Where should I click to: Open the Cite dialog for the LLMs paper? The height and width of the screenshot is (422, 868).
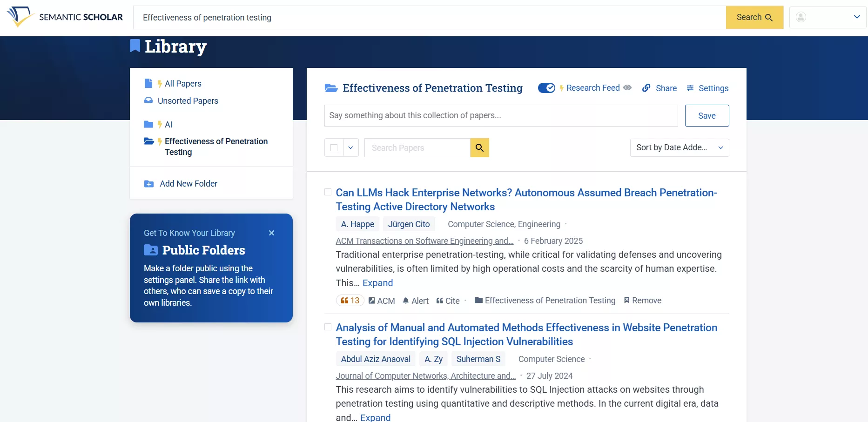pos(448,301)
